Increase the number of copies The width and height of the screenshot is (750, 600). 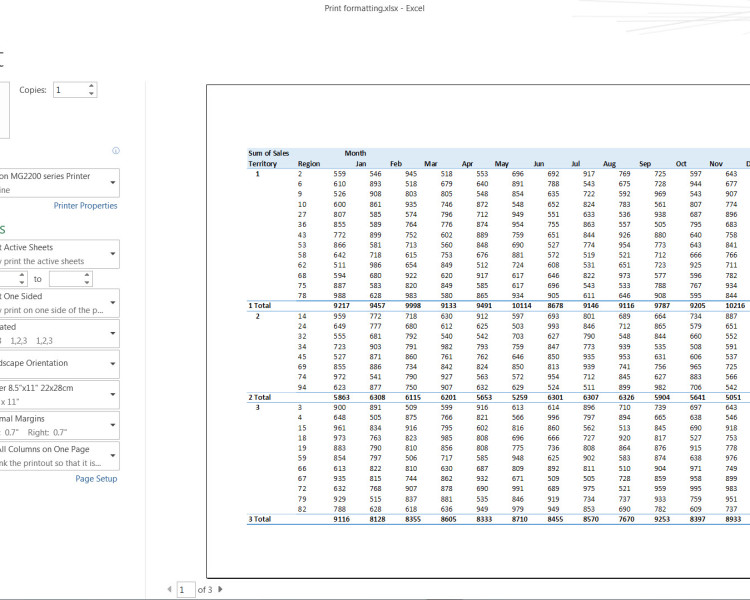92,86
